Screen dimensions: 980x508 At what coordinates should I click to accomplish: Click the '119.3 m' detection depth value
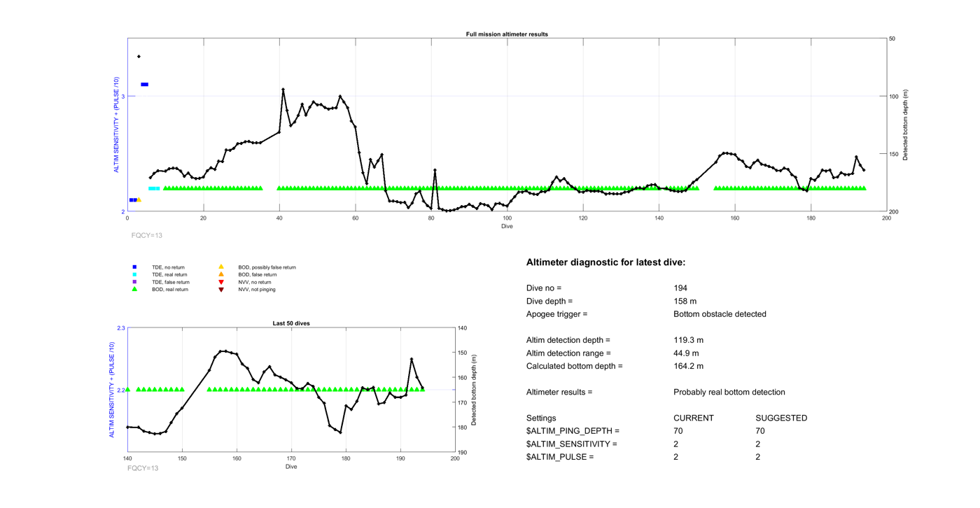[688, 340]
